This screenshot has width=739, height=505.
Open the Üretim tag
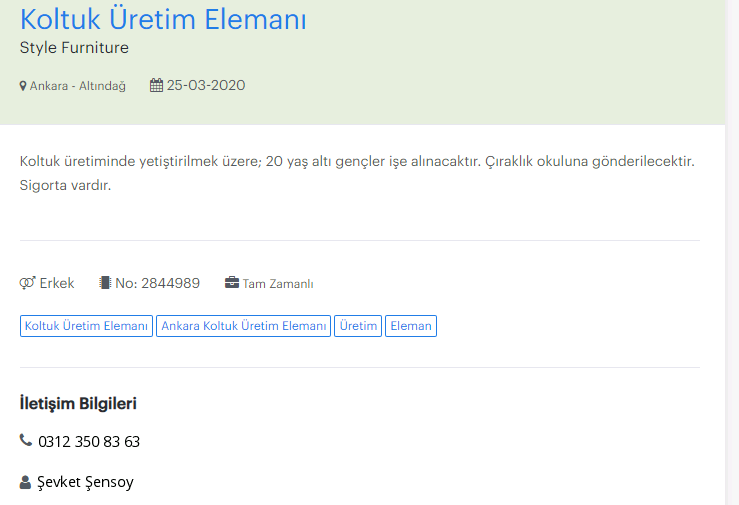pyautogui.click(x=358, y=326)
